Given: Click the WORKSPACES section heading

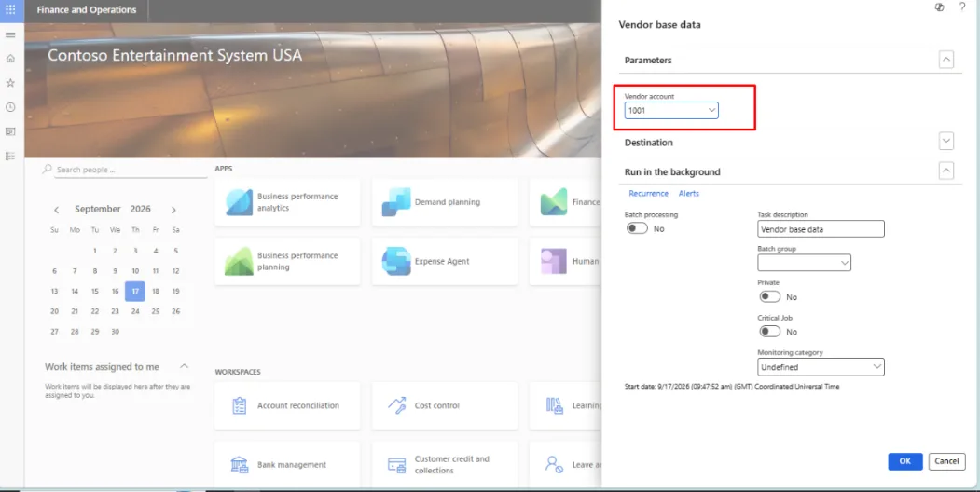Looking at the screenshot, I should click(x=238, y=372).
